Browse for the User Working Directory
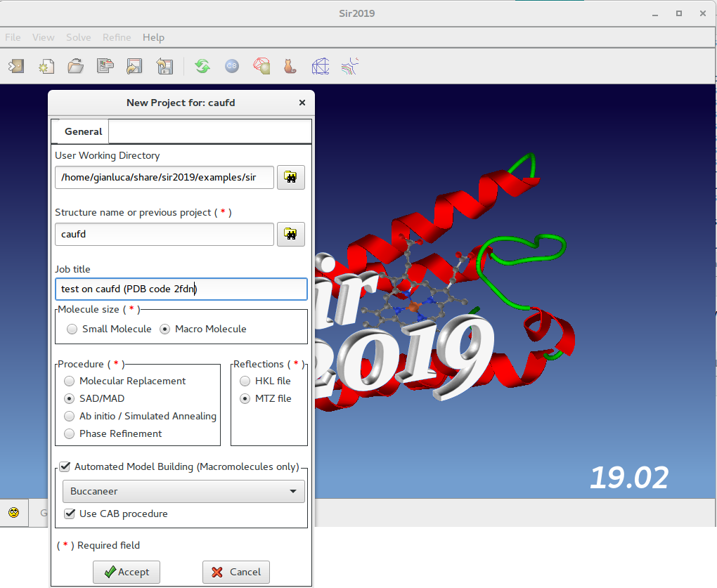This screenshot has width=717, height=588. (291, 177)
